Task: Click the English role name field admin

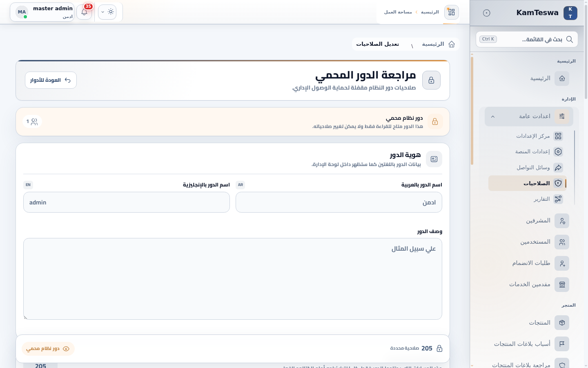Action: click(x=127, y=202)
